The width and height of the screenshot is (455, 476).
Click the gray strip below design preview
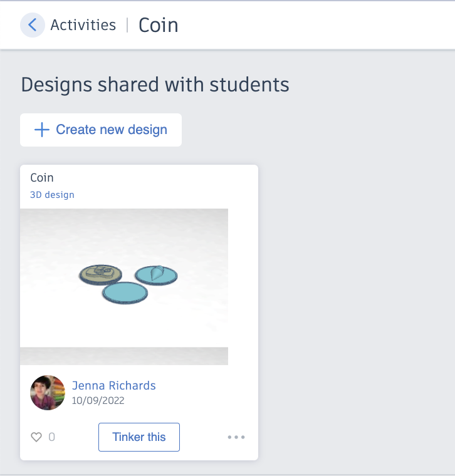click(x=124, y=356)
